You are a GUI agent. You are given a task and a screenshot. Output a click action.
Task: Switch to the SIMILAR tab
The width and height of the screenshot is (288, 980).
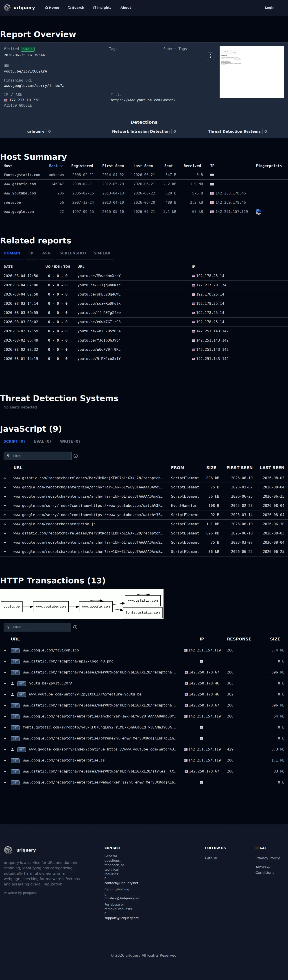102,253
